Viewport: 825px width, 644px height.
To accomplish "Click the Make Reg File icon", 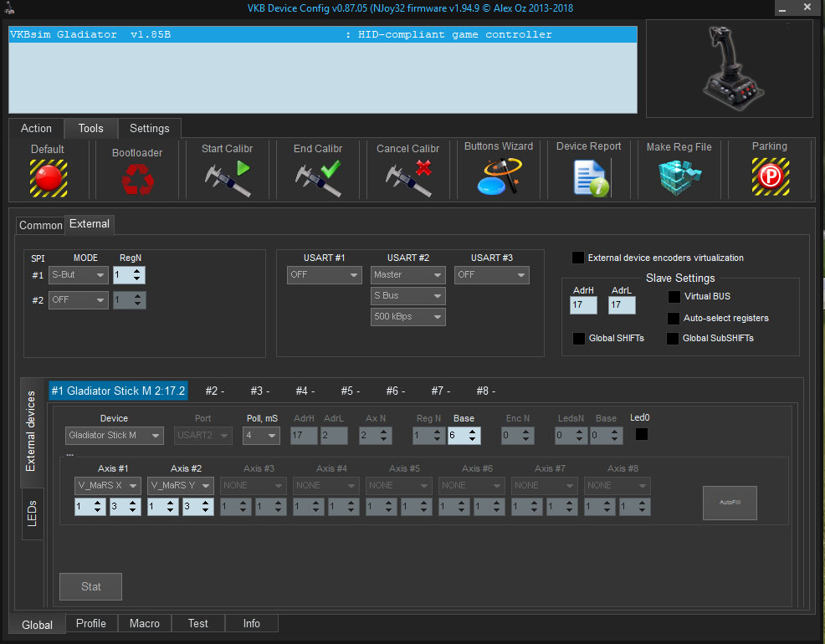I will point(679,178).
